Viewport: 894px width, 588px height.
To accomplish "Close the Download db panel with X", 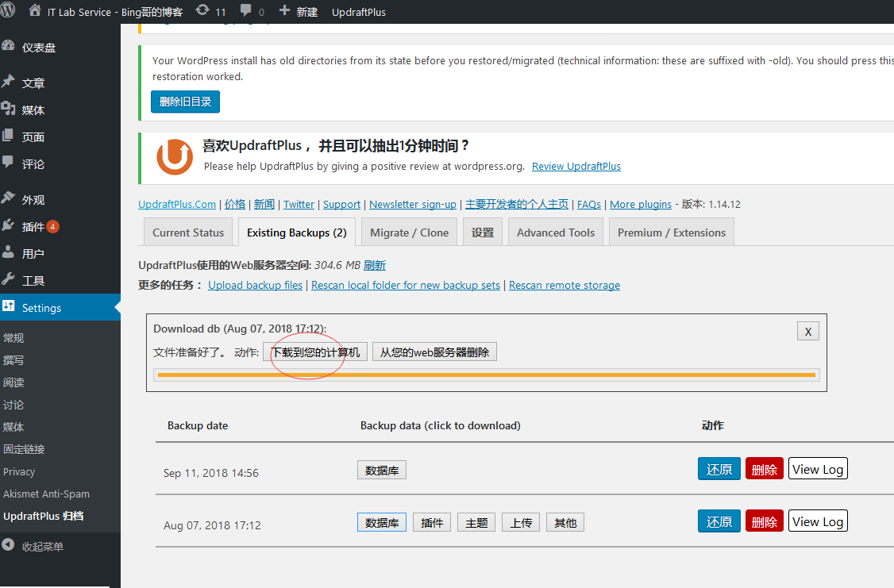I will point(808,332).
